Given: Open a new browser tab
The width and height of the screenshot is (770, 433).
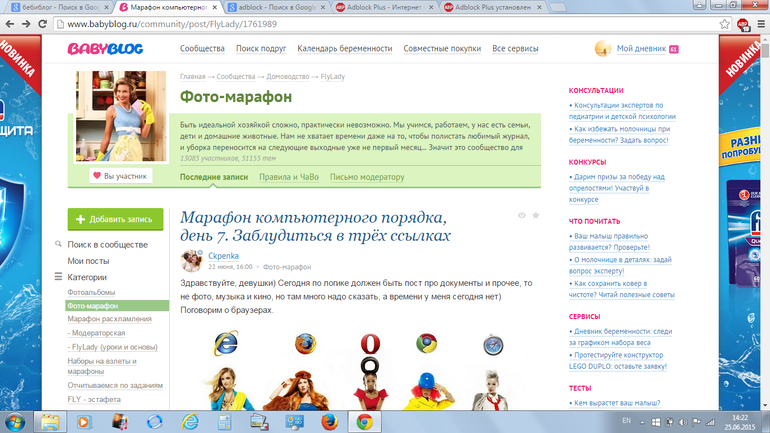Looking at the screenshot, I should tap(557, 7).
